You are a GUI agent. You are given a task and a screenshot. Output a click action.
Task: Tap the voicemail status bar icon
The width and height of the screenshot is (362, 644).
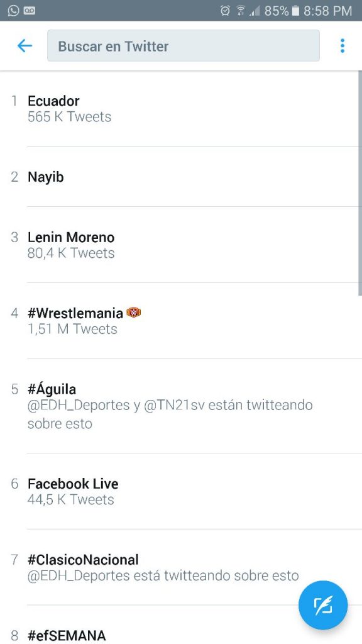click(30, 11)
